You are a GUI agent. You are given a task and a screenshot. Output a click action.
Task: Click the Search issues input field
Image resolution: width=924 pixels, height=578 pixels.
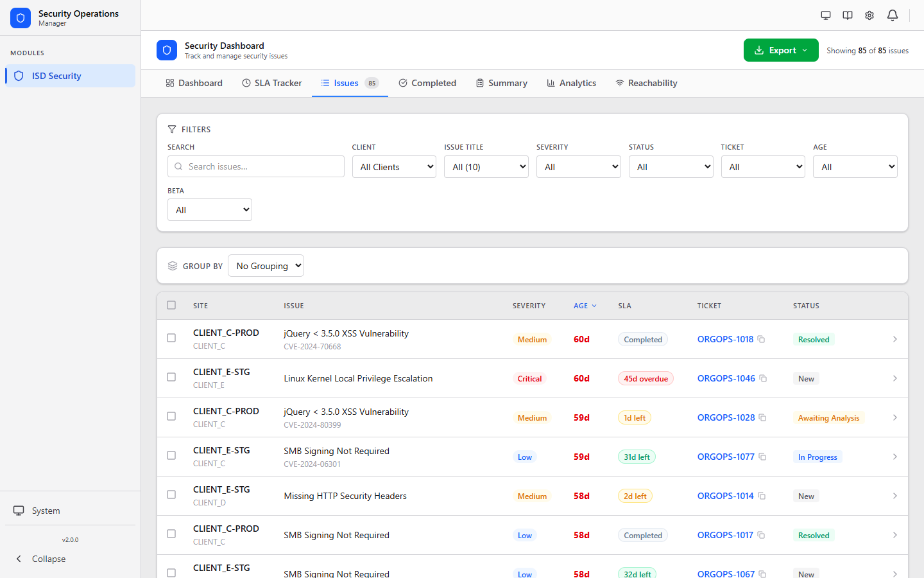point(256,166)
